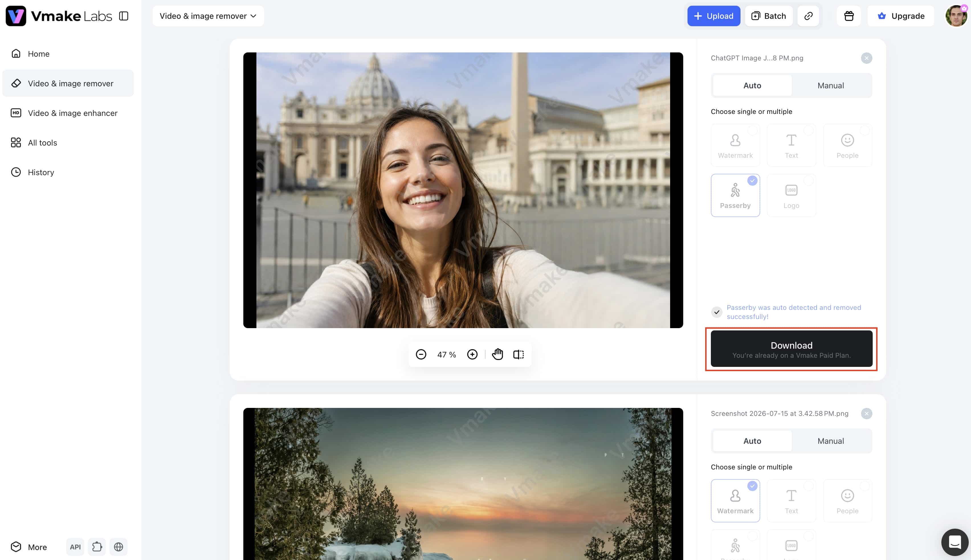
Task: Click the ChatGPT Image J...8 PM.png filename
Action: [x=757, y=58]
